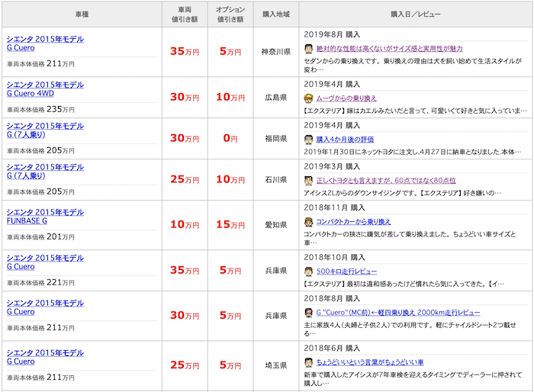The height and width of the screenshot is (392, 534).
Task: Click 10万円 vehicle discount in 愛知県 row
Action: 185,225
